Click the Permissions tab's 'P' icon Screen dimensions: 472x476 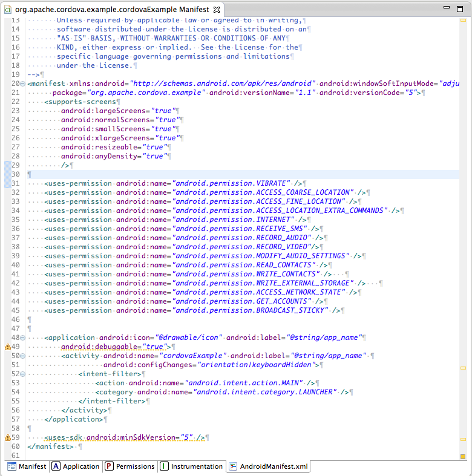tap(110, 466)
